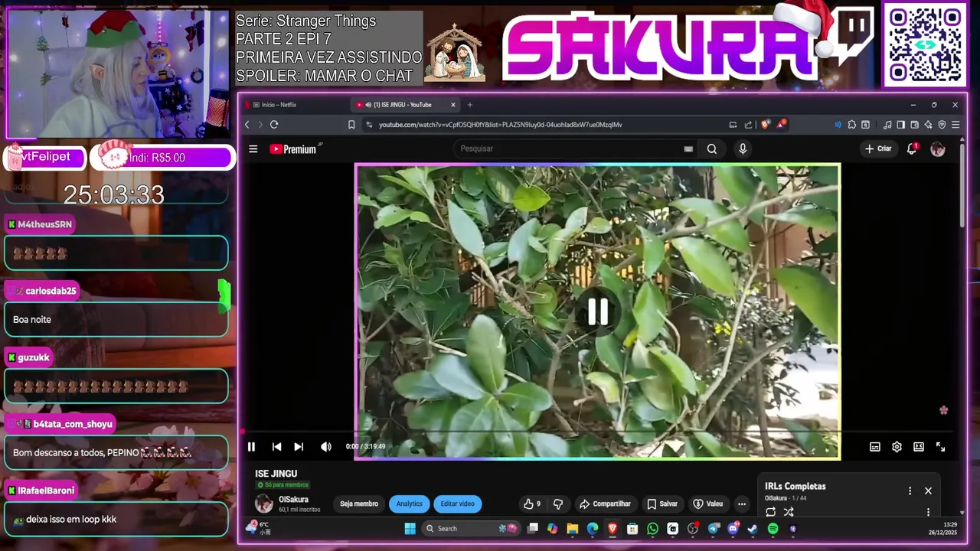Go back in the browser

point(247,125)
